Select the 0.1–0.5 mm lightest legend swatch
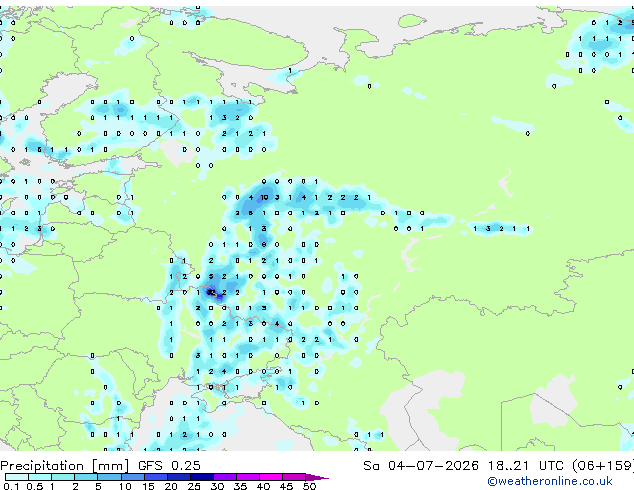The image size is (634, 490). tap(17, 477)
